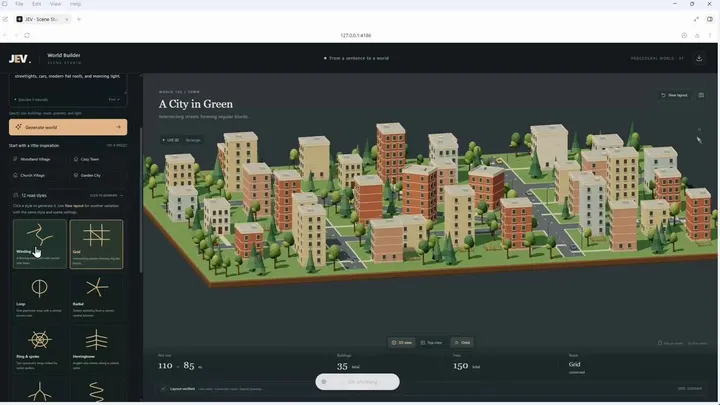
Task: Open the Help menu
Action: pos(75,4)
